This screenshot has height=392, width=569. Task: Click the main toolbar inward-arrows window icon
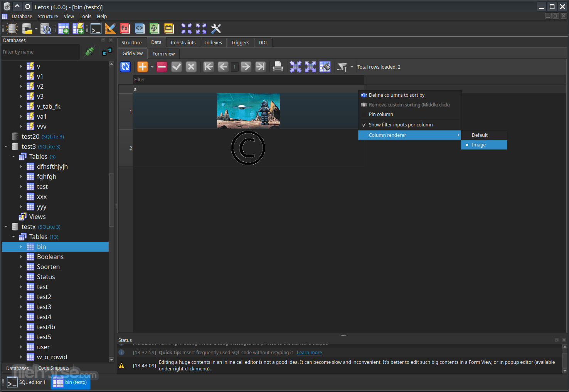[187, 29]
